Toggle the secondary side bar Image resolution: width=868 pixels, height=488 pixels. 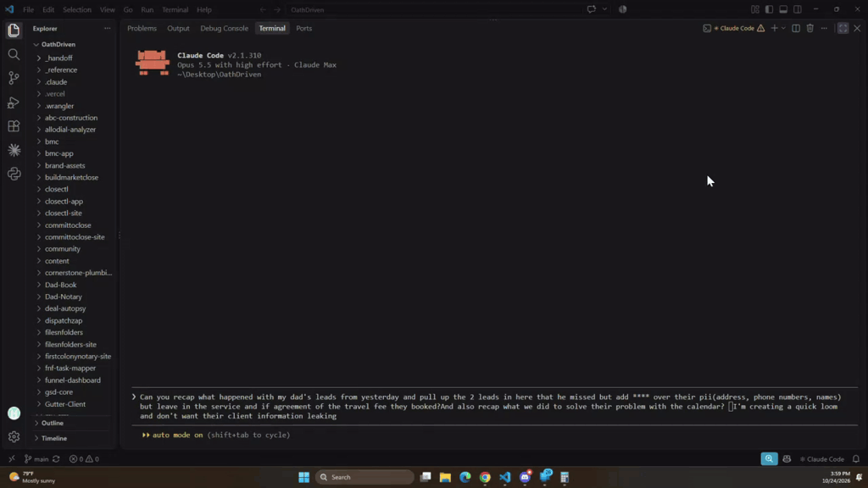click(x=798, y=9)
